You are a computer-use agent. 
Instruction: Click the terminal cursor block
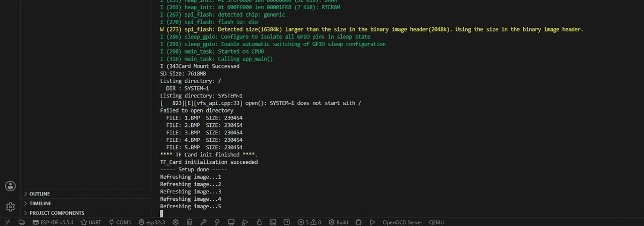click(x=162, y=214)
